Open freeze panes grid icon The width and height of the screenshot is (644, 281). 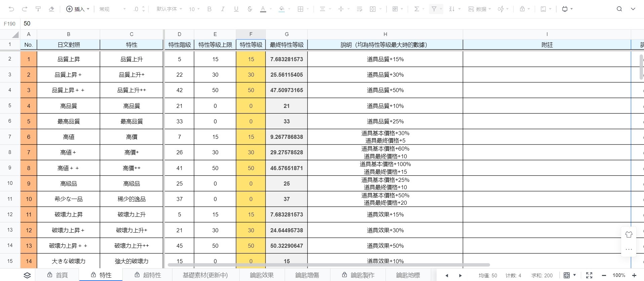tap(395, 9)
